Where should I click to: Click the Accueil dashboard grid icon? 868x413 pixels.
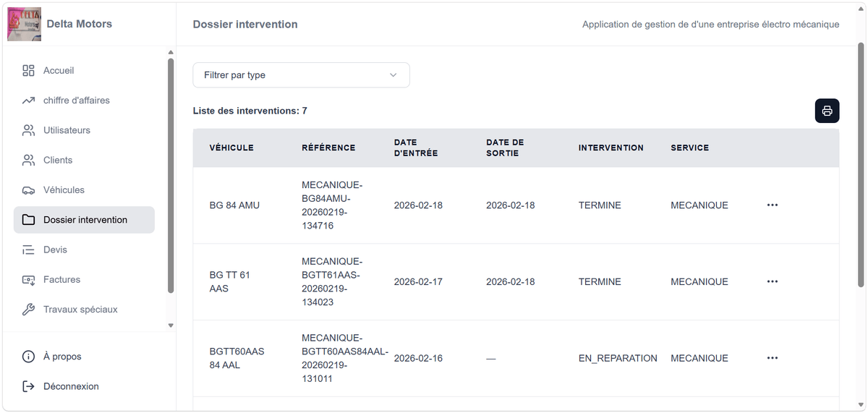pos(28,71)
